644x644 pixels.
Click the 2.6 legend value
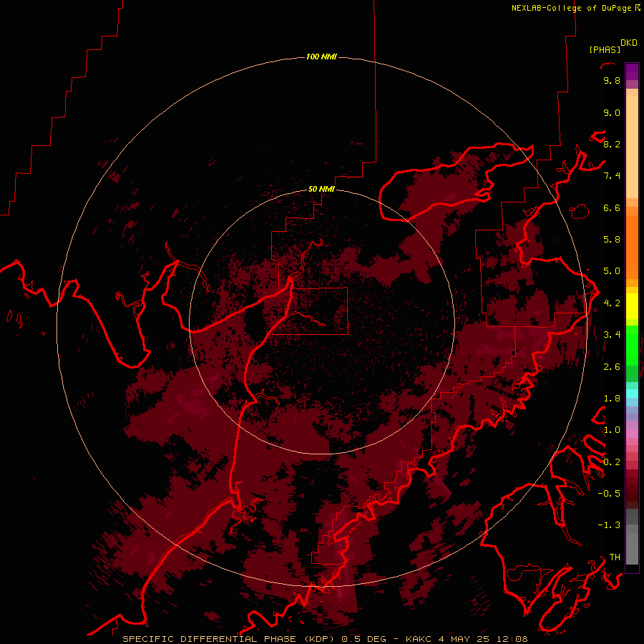[612, 367]
